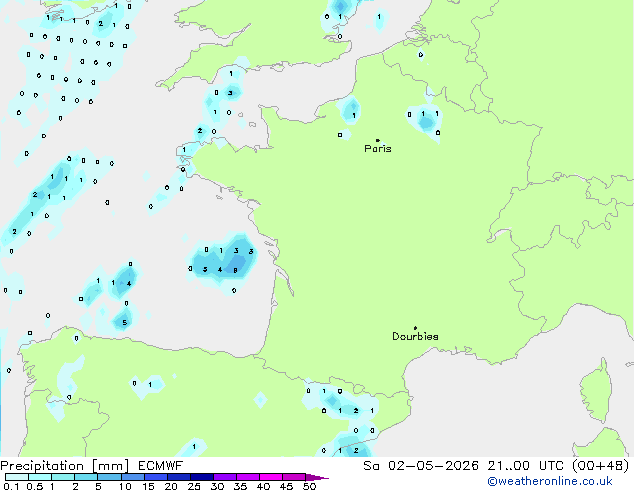Pick the 35–40 mm legend swatch

(247, 477)
